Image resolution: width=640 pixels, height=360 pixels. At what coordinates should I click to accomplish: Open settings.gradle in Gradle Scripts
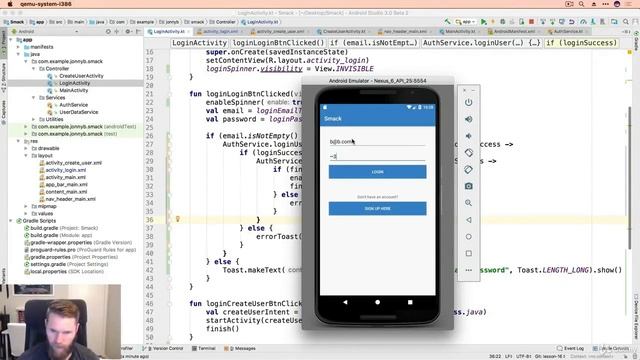49,264
